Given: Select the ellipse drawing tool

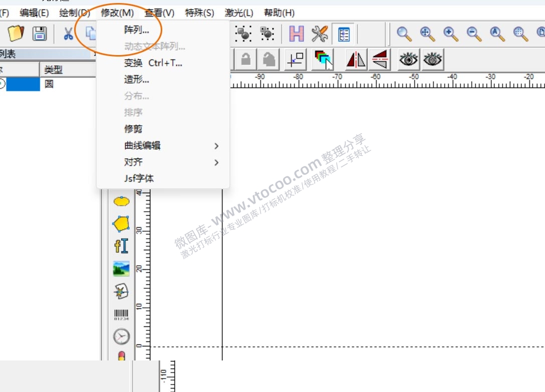Looking at the screenshot, I should 121,201.
